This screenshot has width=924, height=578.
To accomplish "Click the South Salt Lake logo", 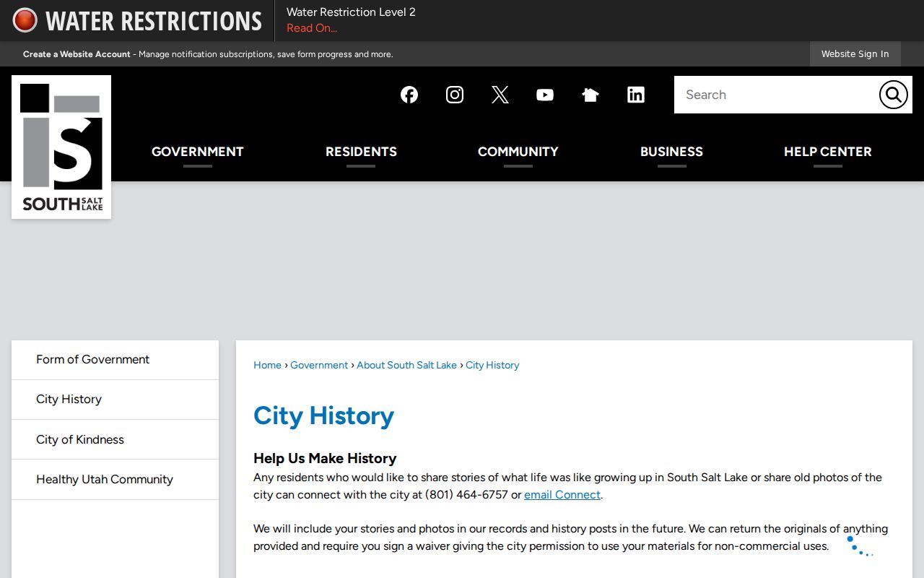I will point(61,147).
